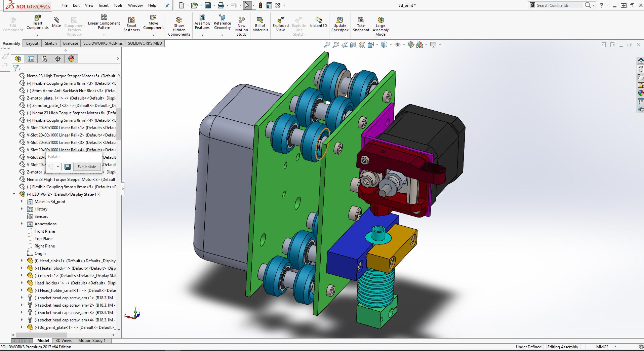The width and height of the screenshot is (644, 351).
Task: Open the FeatureManager design tree tab
Action: [x=18, y=59]
